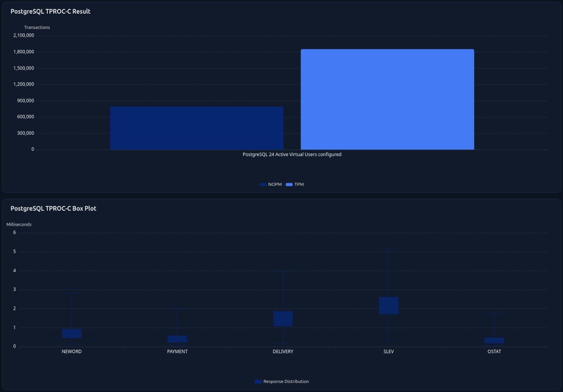Click the NEWORD x-axis label
This screenshot has height=392, width=563.
pos(72,351)
